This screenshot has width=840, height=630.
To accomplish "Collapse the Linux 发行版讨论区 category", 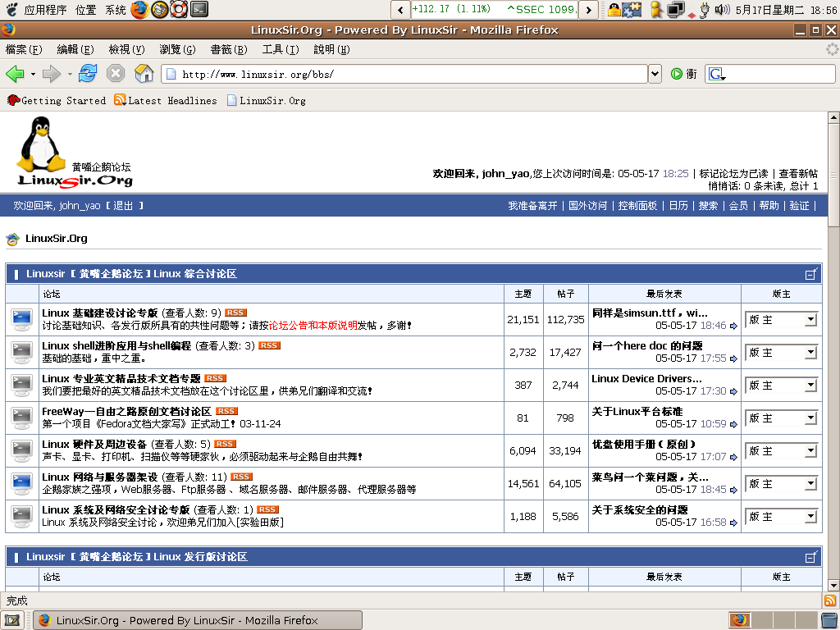I will pyautogui.click(x=811, y=557).
